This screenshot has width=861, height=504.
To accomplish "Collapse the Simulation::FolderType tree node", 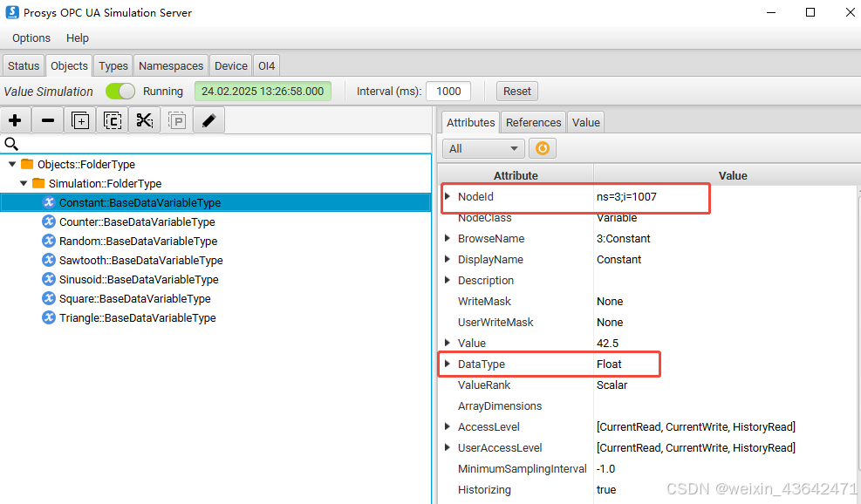I will click(24, 183).
